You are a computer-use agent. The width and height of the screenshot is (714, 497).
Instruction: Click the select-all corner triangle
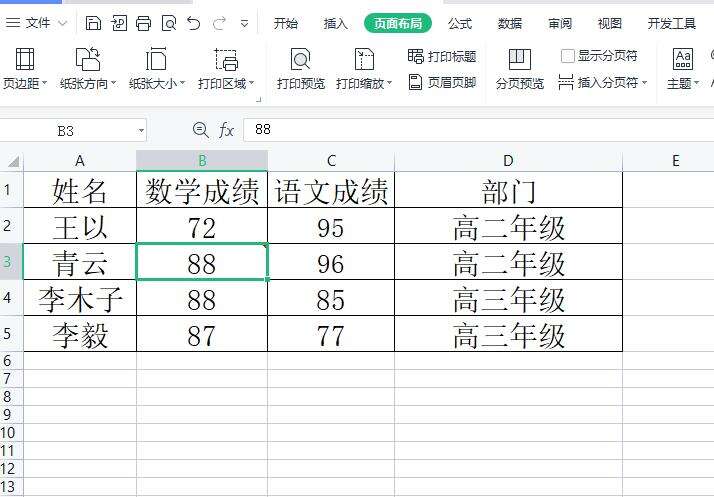coord(13,161)
